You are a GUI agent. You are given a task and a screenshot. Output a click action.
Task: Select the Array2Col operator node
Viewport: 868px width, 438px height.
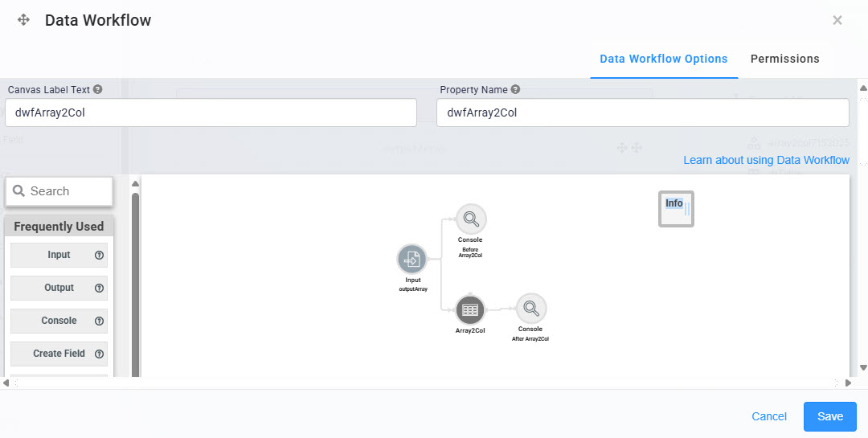tap(470, 309)
